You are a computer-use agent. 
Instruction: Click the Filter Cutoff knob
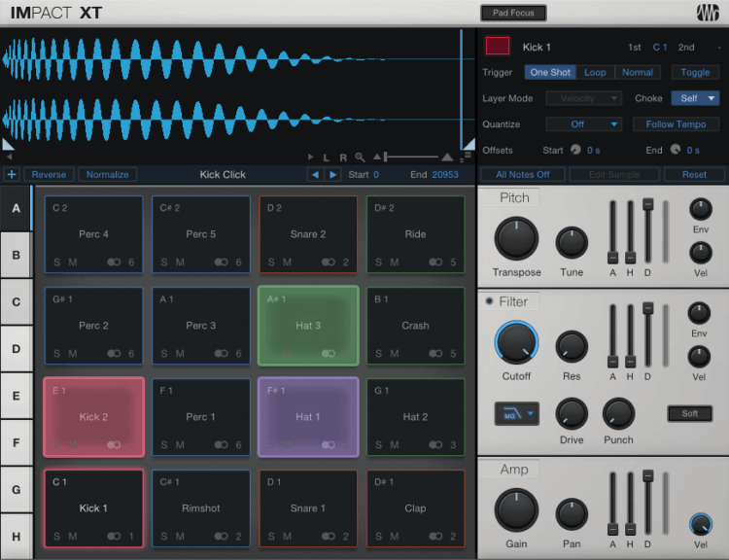[516, 343]
